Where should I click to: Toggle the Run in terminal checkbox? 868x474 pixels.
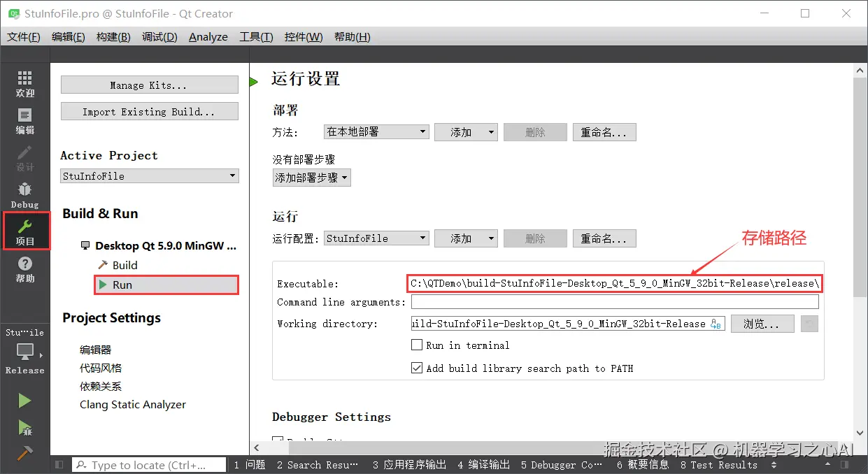417,345
